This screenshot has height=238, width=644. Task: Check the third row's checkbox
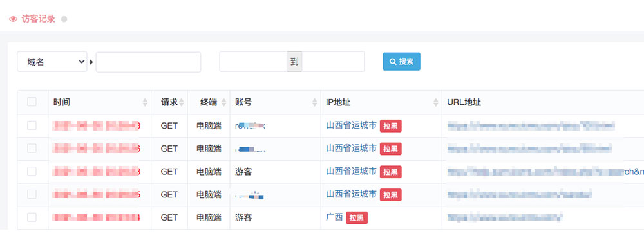click(x=32, y=172)
